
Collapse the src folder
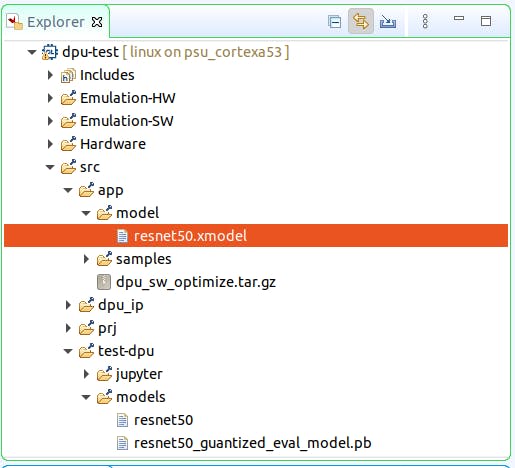50,167
